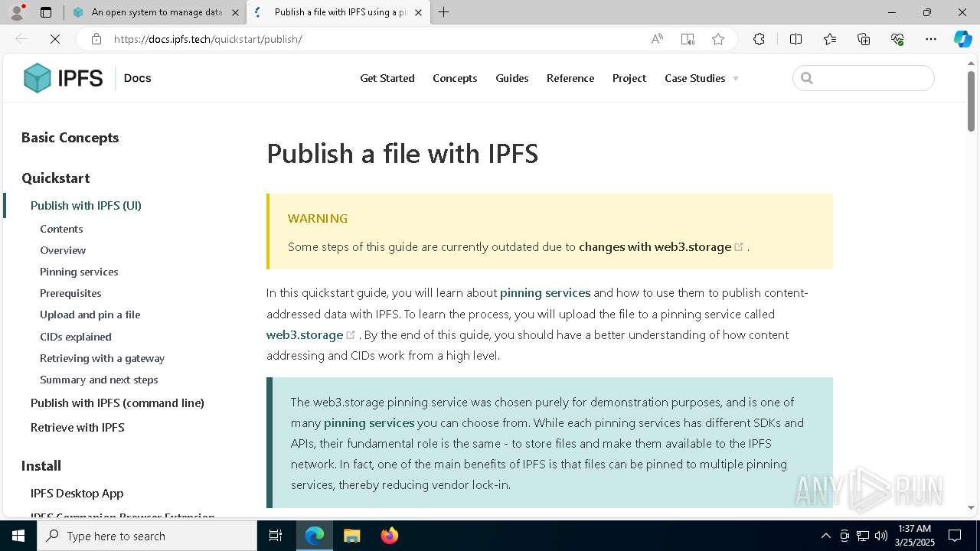Click the taskbar search box
Image resolution: width=980 pixels, height=551 pixels.
[x=147, y=536]
